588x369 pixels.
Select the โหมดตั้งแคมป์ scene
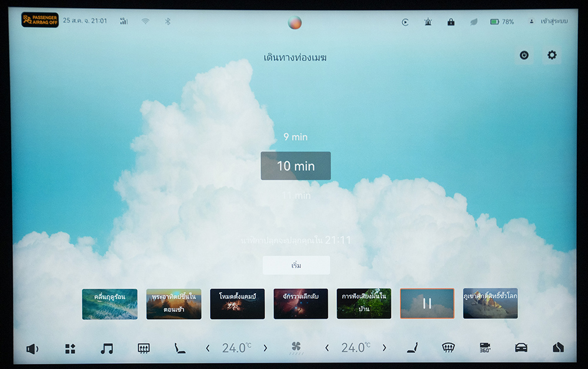(x=237, y=304)
